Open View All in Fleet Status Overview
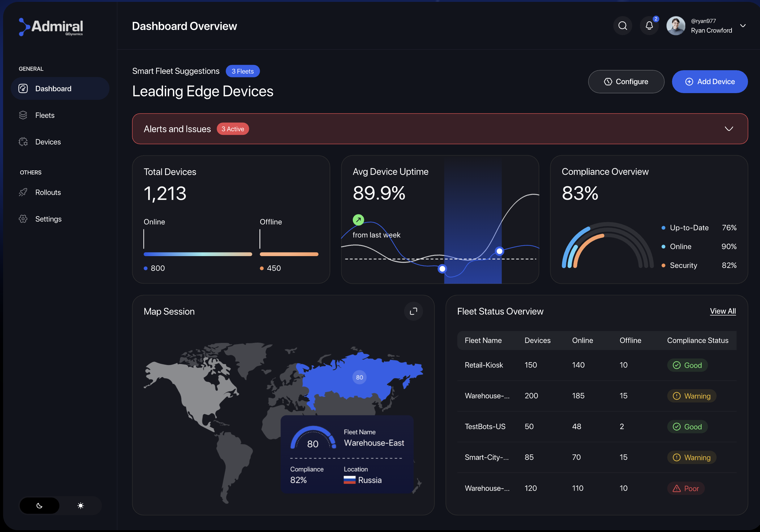 (723, 311)
